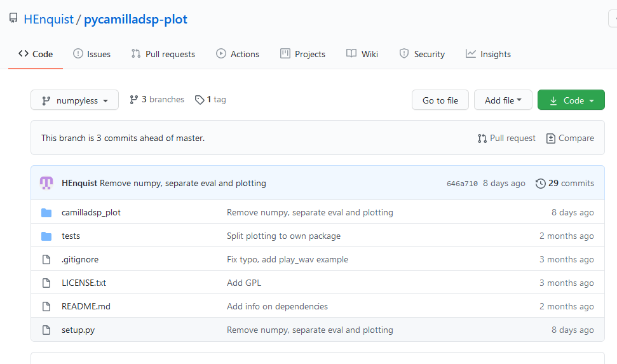Open the Pull requests tab

pyautogui.click(x=163, y=54)
